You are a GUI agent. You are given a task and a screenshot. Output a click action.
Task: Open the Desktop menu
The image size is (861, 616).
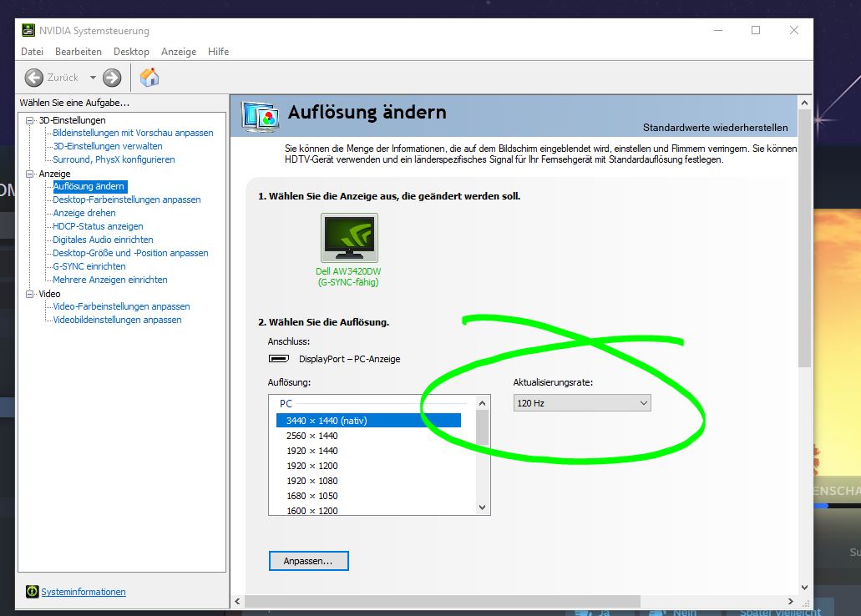tap(131, 52)
